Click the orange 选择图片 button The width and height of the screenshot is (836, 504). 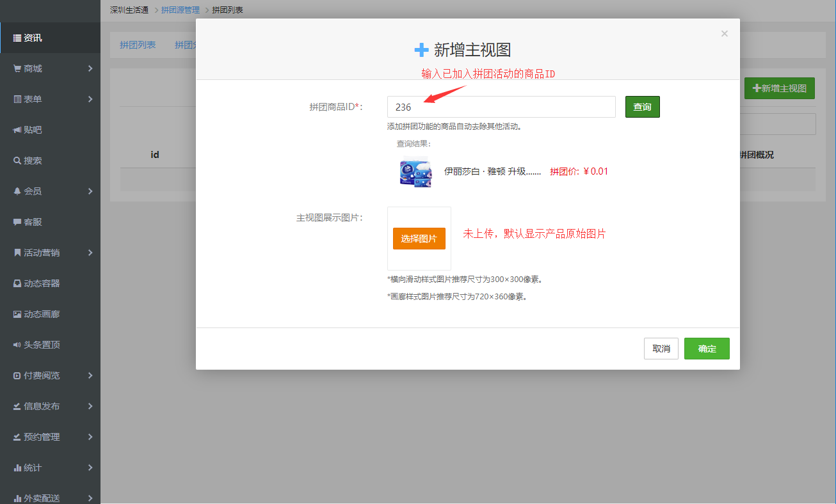[419, 239]
